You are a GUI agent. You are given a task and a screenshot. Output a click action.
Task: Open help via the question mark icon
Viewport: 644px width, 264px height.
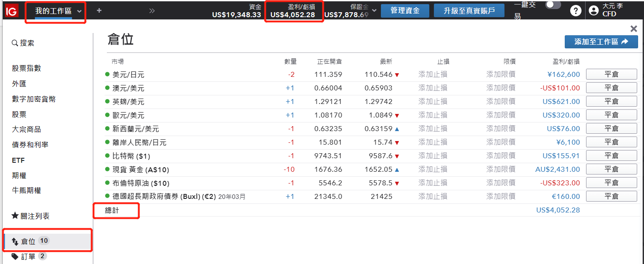576,11
